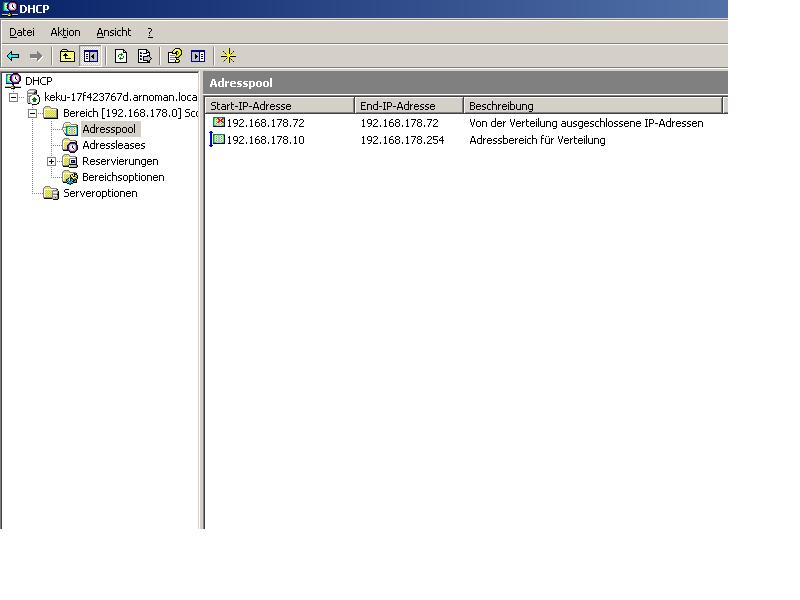This screenshot has width=800, height=600.
Task: Click the Reservierungen folder icon
Action: pos(70,161)
